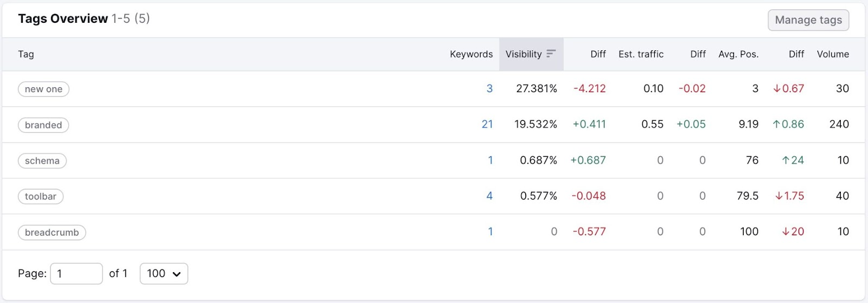Open the 'breadcrumb' tag

pyautogui.click(x=52, y=233)
